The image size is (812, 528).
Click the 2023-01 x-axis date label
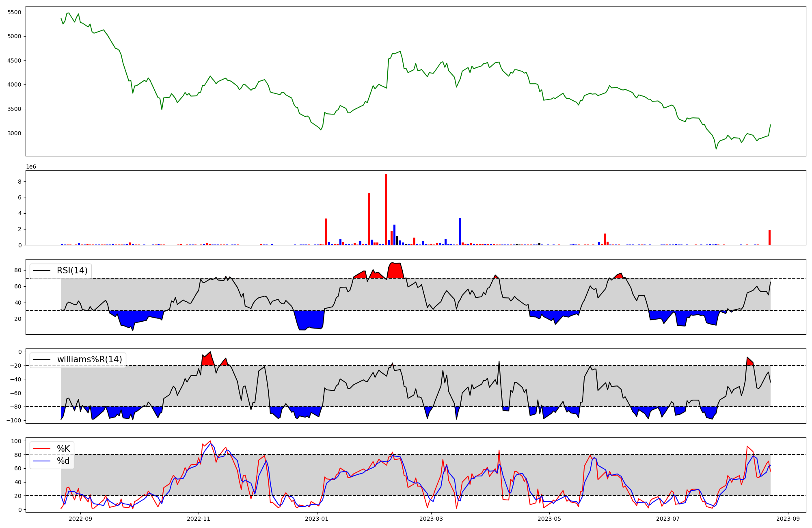point(317,519)
